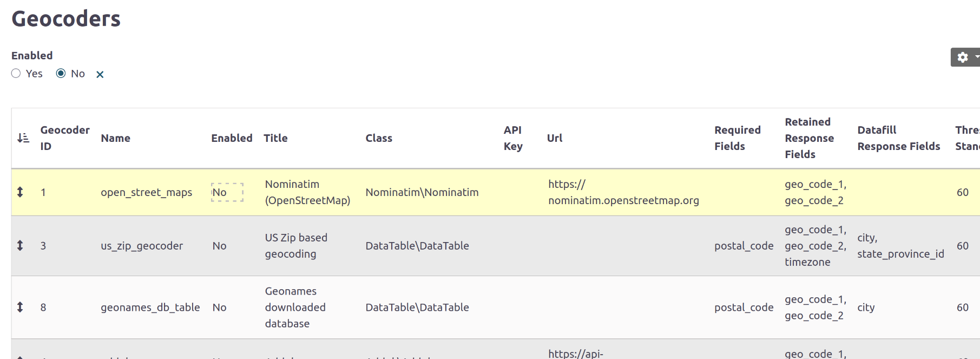The height and width of the screenshot is (359, 980).
Task: Sort by the Geocoder ID column header
Action: tap(64, 138)
